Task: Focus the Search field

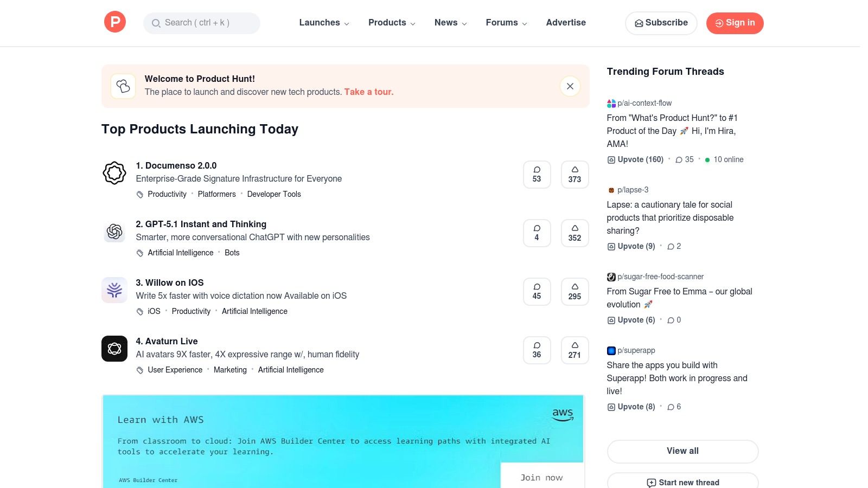Action: (x=202, y=23)
